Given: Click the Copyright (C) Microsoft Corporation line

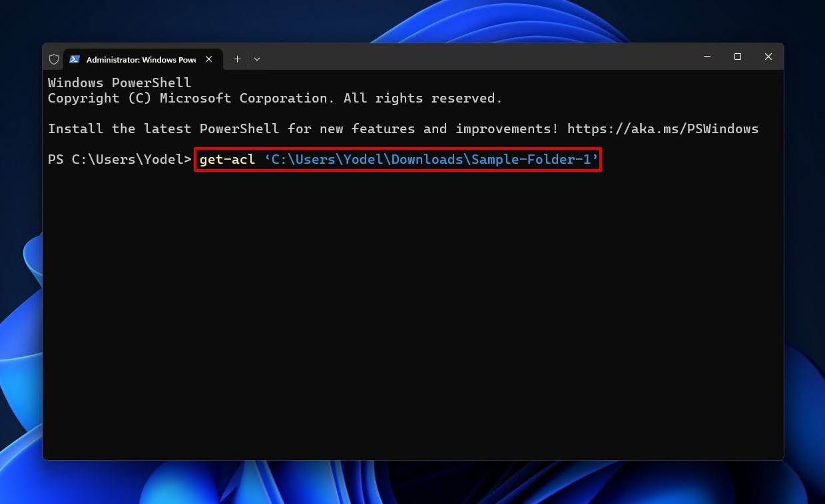Looking at the screenshot, I should [x=275, y=98].
